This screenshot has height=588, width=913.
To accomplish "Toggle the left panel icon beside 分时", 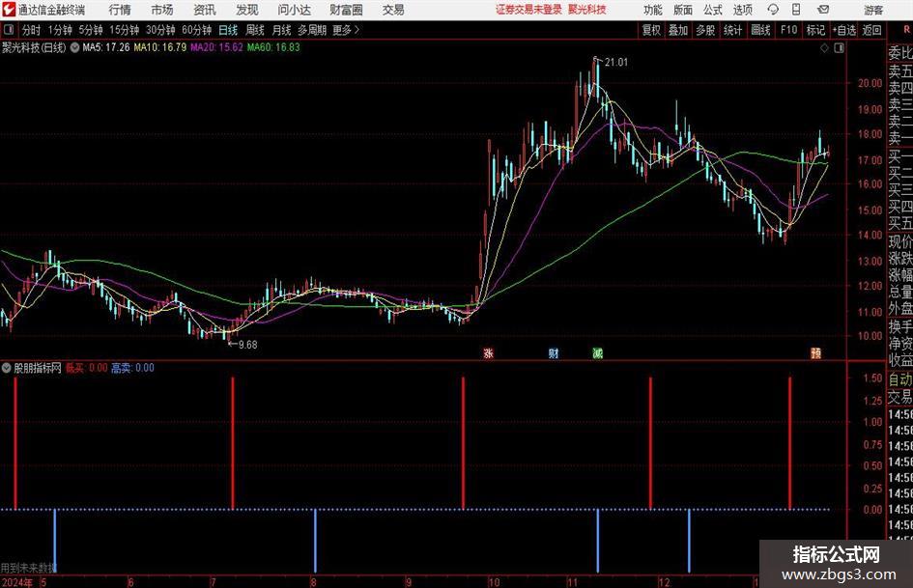I will pyautogui.click(x=8, y=30).
